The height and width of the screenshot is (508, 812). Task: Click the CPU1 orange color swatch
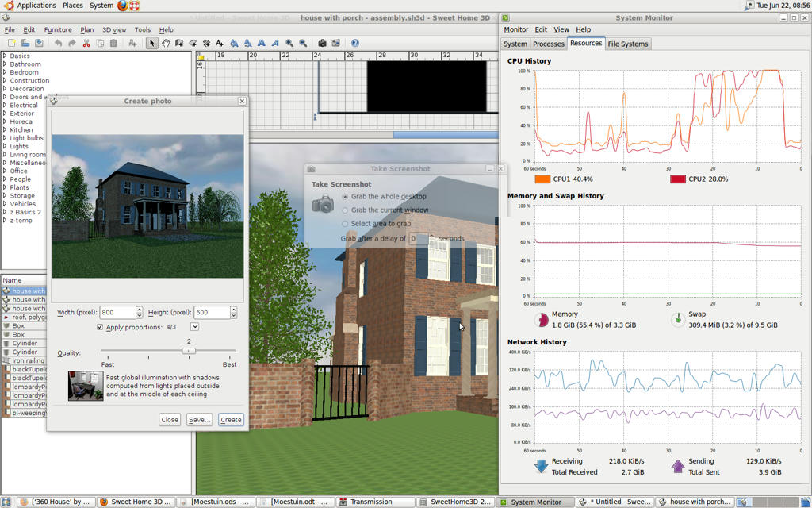(542, 179)
